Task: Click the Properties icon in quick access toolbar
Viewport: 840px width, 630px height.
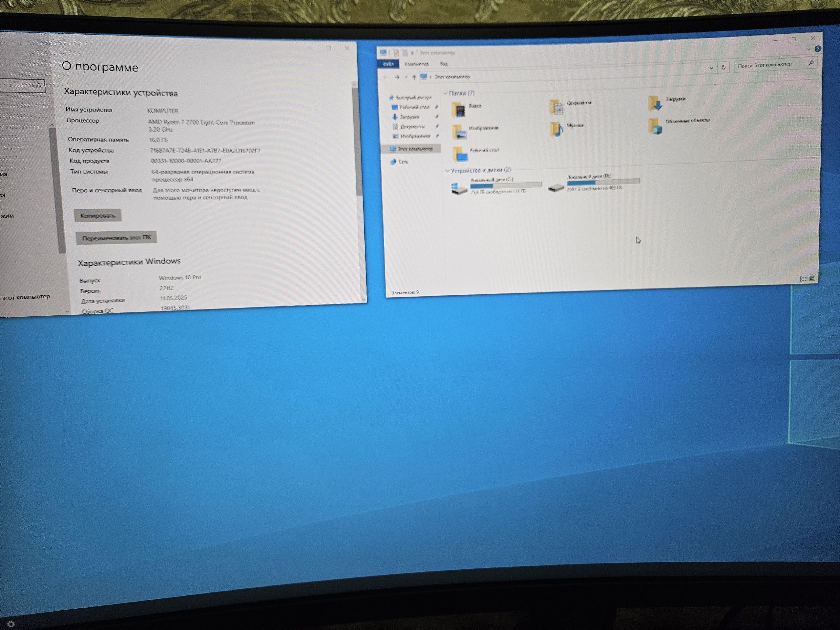Action: pyautogui.click(x=396, y=53)
